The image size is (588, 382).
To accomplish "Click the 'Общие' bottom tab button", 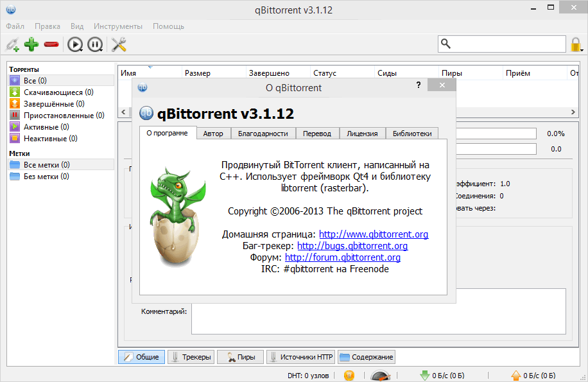I will (141, 357).
